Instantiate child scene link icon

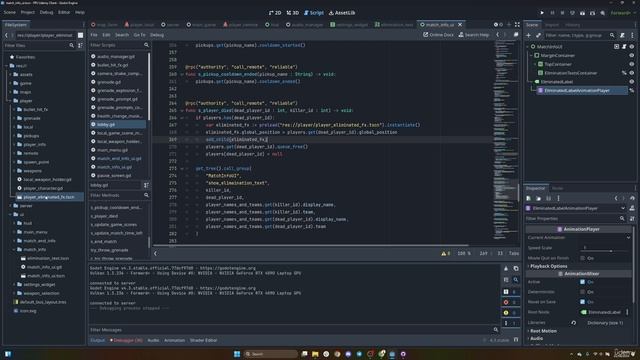pos(538,36)
